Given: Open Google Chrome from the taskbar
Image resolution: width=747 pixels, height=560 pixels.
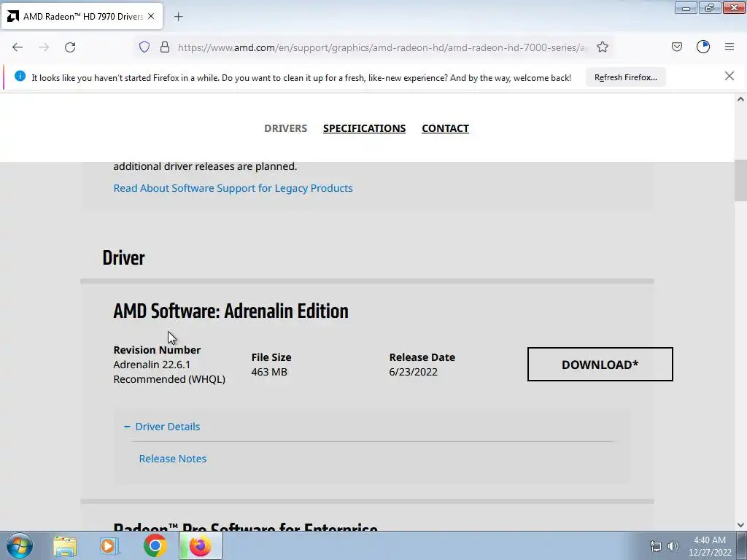Looking at the screenshot, I should pos(155,545).
